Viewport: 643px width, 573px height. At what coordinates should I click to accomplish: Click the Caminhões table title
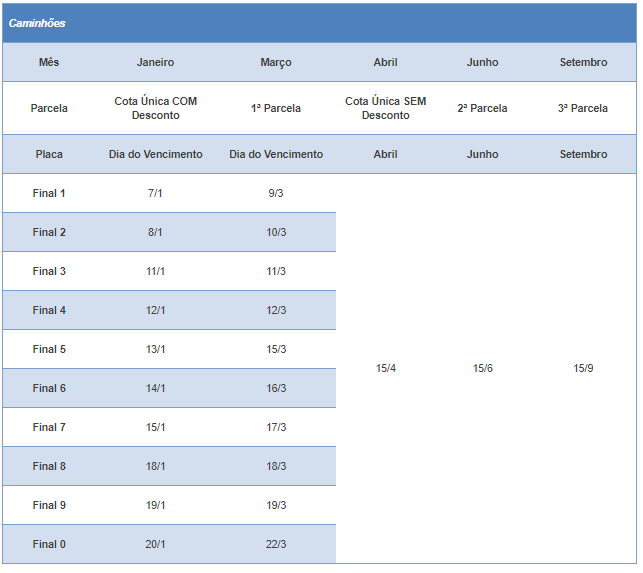(37, 22)
